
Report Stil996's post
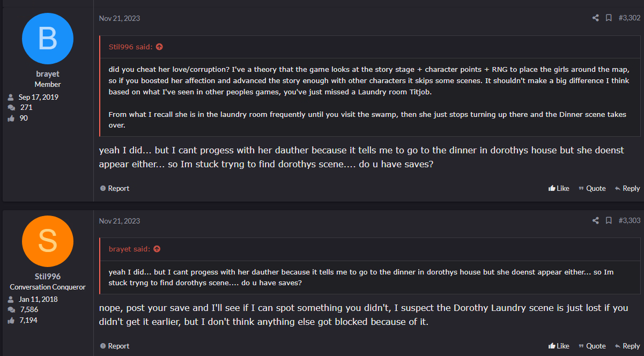115,346
